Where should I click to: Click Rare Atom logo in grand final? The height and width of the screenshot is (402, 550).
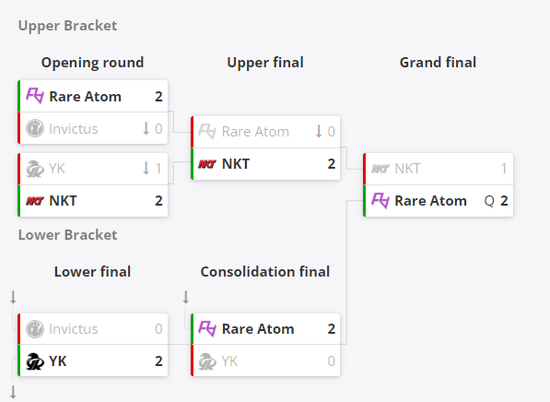point(380,201)
